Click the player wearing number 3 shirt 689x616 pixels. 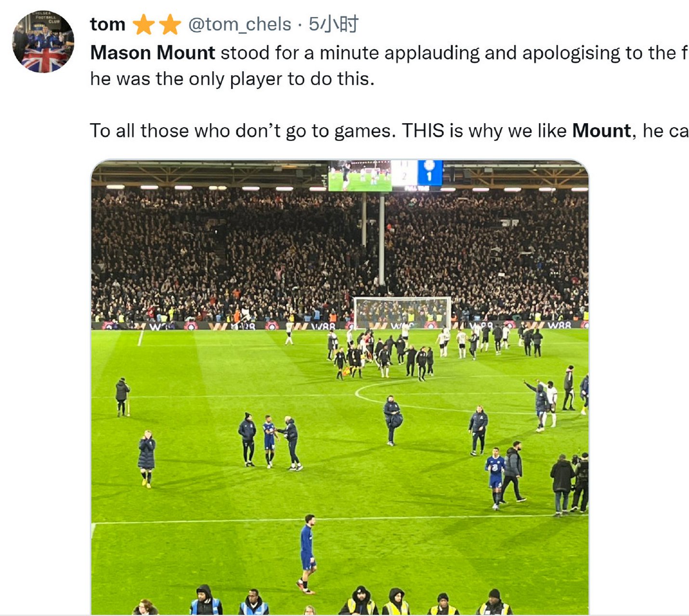[x=495, y=478]
